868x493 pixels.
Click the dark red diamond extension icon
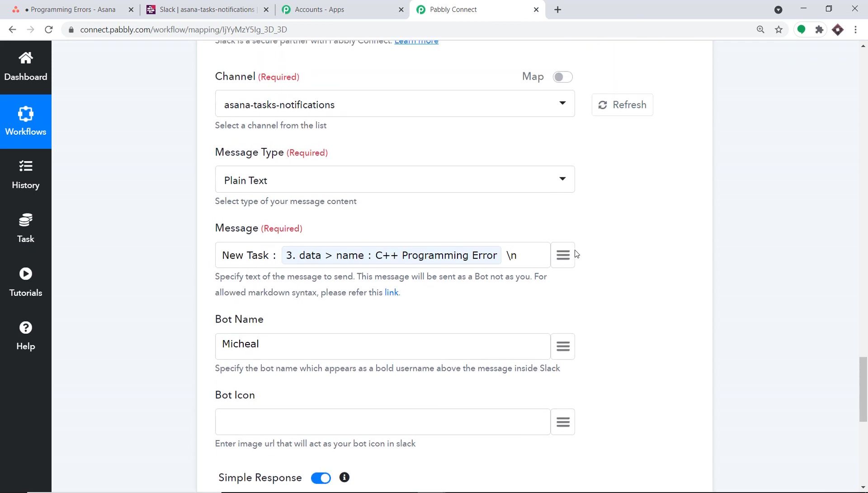point(838,30)
